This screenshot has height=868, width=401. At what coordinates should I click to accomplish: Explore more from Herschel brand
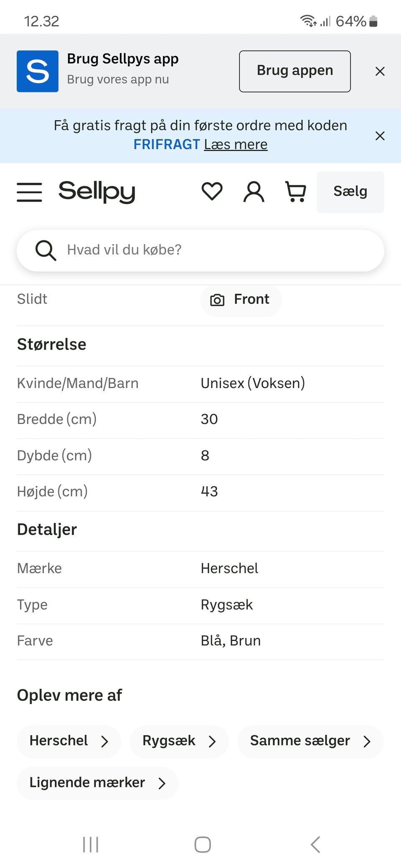pyautogui.click(x=69, y=741)
